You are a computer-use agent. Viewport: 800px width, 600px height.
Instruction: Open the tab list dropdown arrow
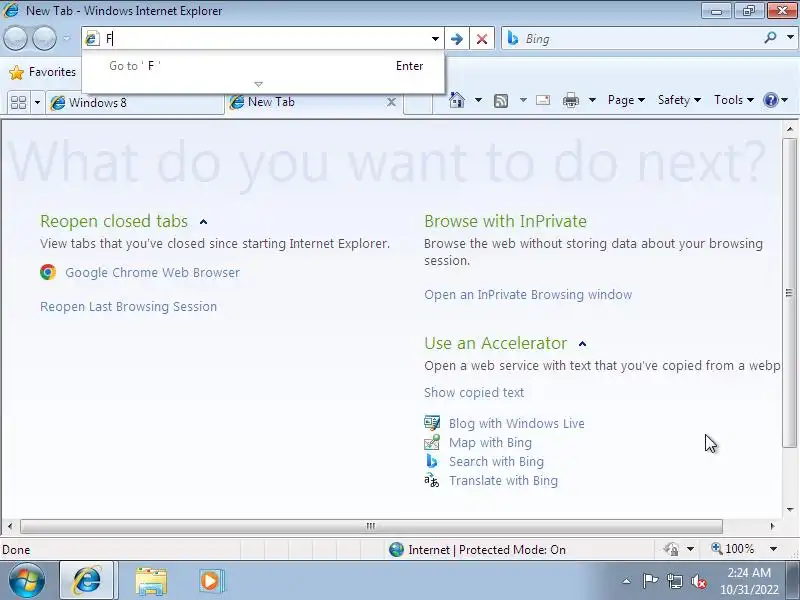click(37, 103)
